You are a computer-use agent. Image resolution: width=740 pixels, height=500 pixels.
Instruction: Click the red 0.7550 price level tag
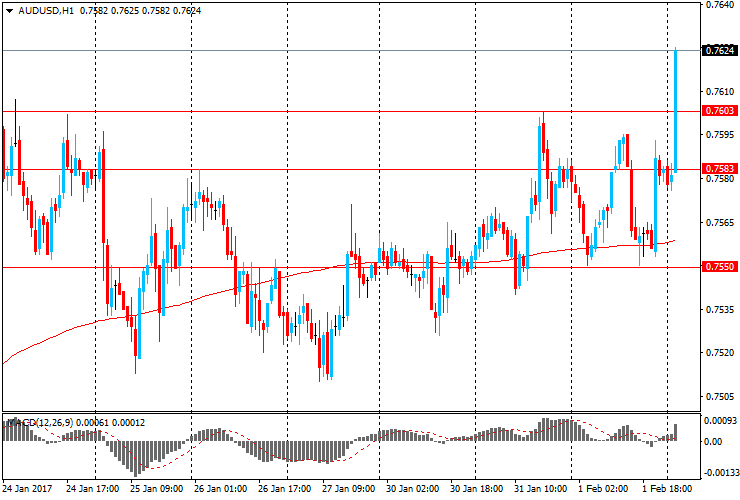coord(720,267)
